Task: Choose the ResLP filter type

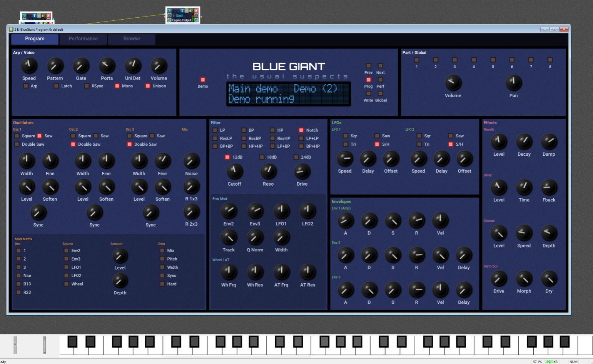Action: [215, 138]
